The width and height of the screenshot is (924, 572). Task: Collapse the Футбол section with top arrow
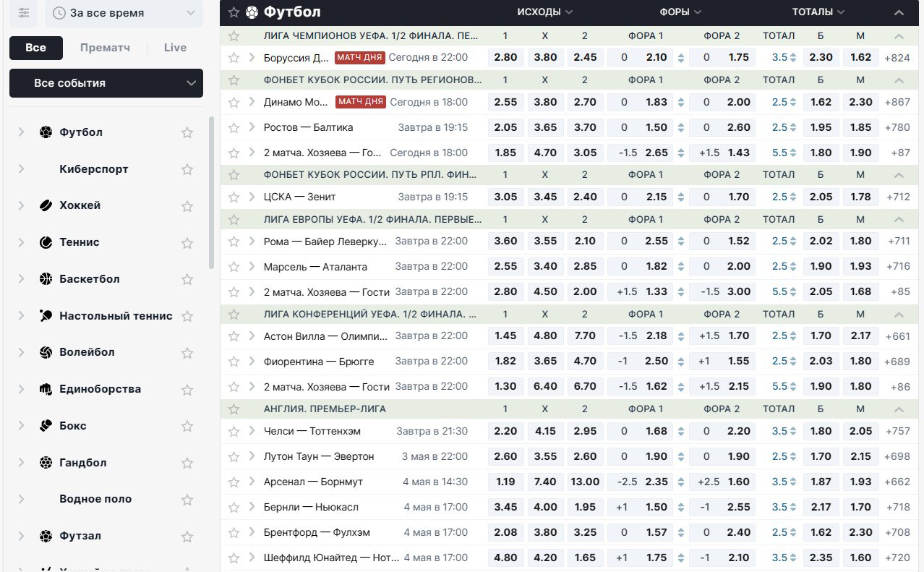tap(899, 12)
